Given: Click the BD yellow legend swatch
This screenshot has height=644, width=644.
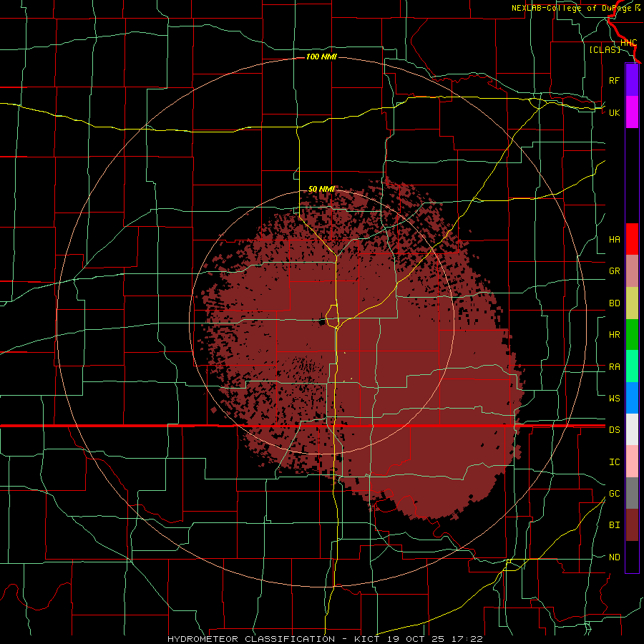Looking at the screenshot, I should [632, 303].
